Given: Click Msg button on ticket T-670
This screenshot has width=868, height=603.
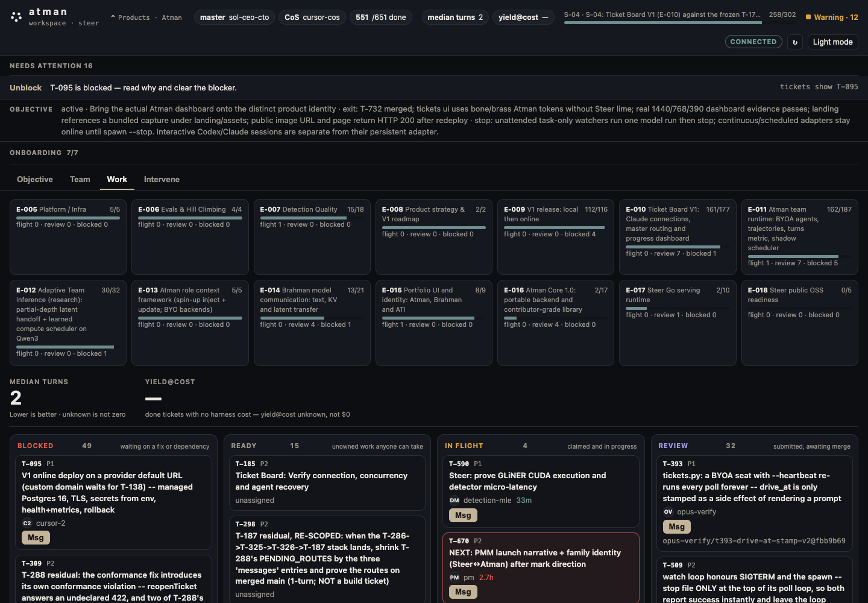Looking at the screenshot, I should tap(463, 592).
